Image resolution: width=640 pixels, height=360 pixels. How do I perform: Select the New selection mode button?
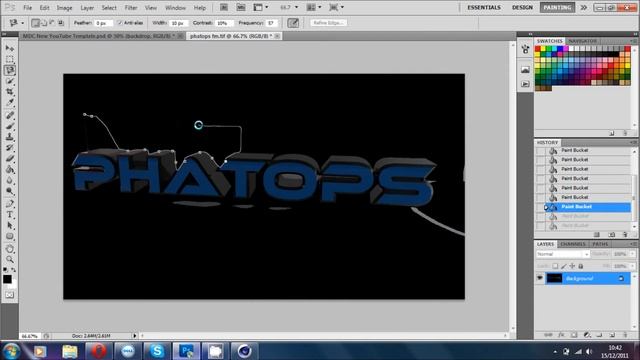point(36,23)
